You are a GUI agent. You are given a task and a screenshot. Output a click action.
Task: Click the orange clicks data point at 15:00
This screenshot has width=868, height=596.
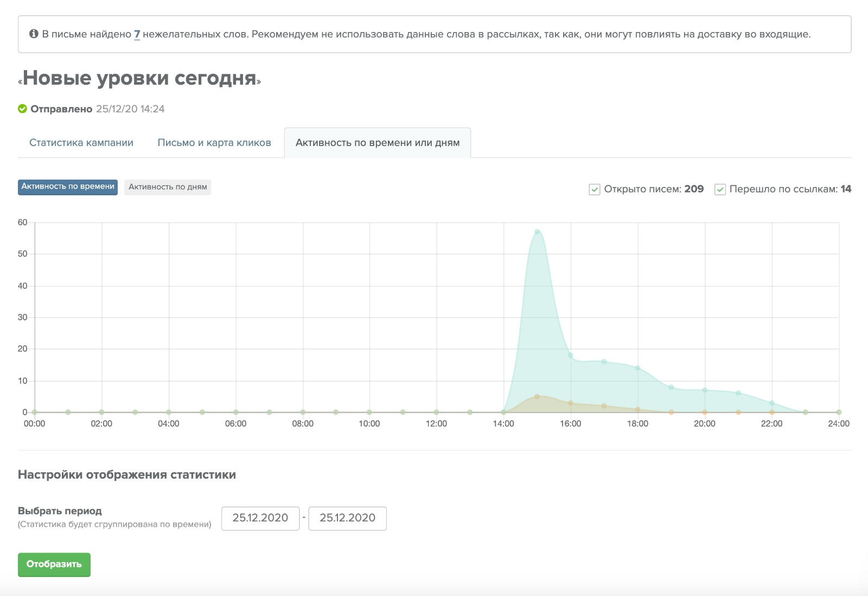[537, 397]
